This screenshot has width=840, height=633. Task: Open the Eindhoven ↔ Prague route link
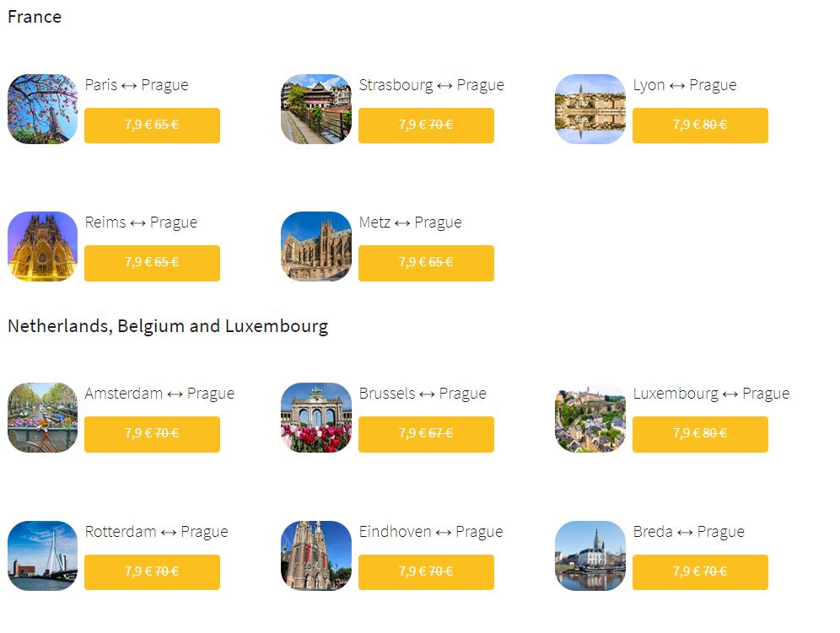pyautogui.click(x=431, y=532)
